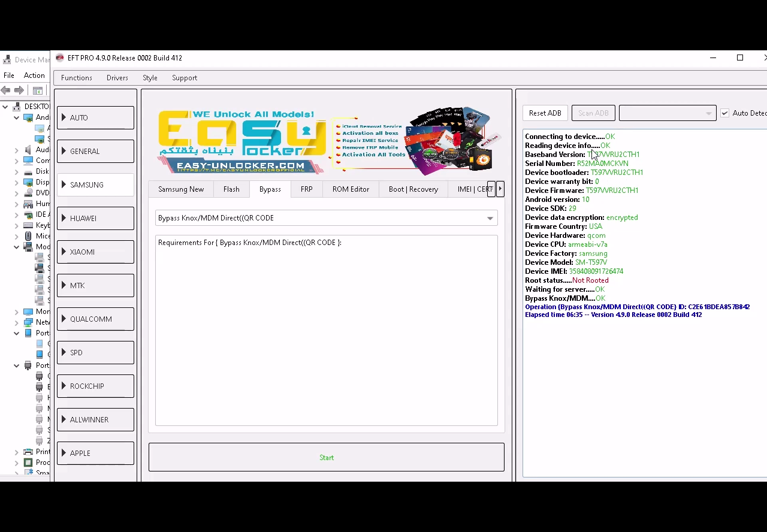Select the IDE controllers icon
Screen dimensions: 767x532
pyautogui.click(x=28, y=214)
